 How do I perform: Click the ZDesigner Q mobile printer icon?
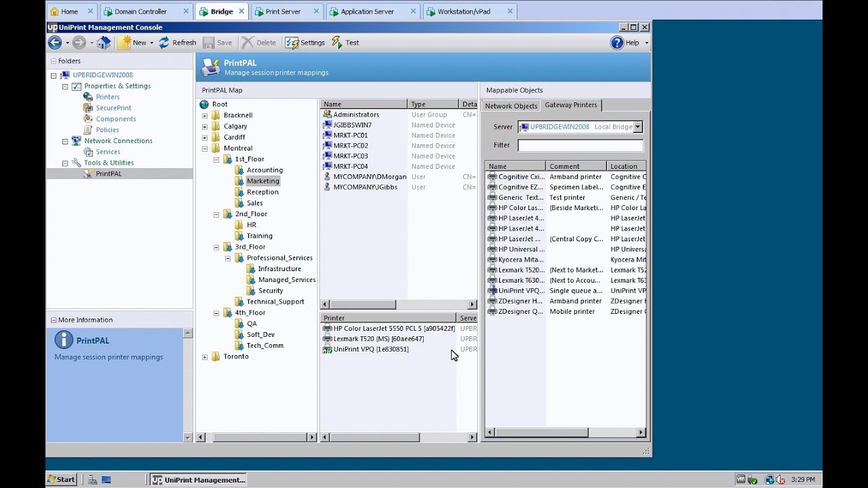tap(492, 312)
